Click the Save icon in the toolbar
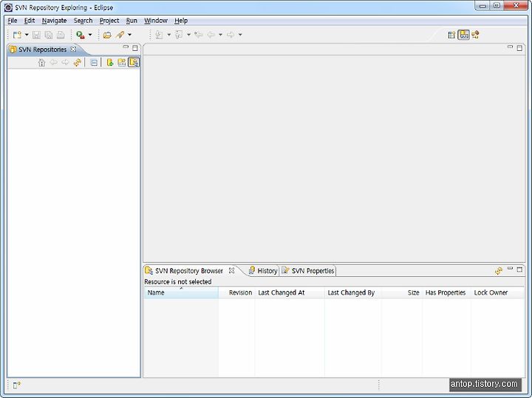 [x=36, y=35]
